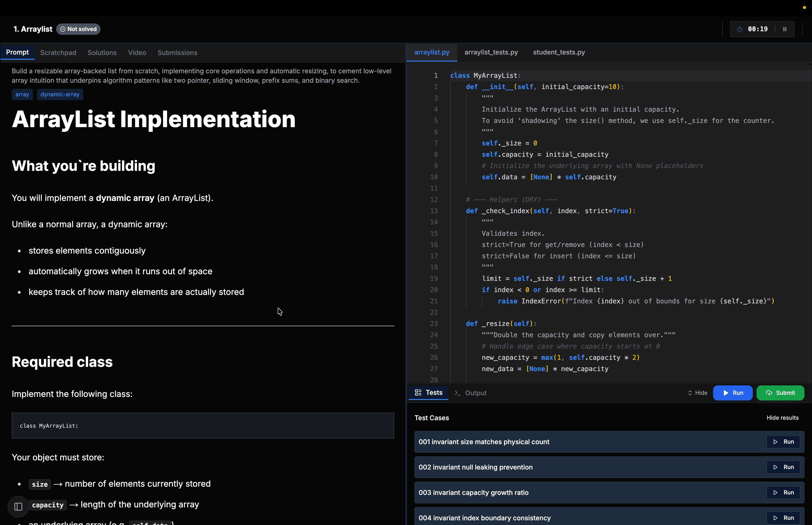Switch to the Tests panel tab
Screen dimensions: 812x525
pos(429,393)
